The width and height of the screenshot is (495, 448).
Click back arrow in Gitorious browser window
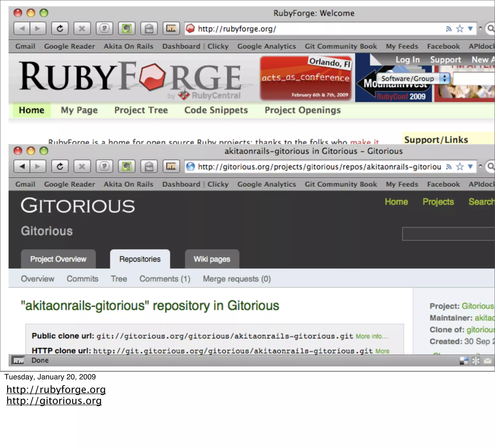click(x=22, y=167)
